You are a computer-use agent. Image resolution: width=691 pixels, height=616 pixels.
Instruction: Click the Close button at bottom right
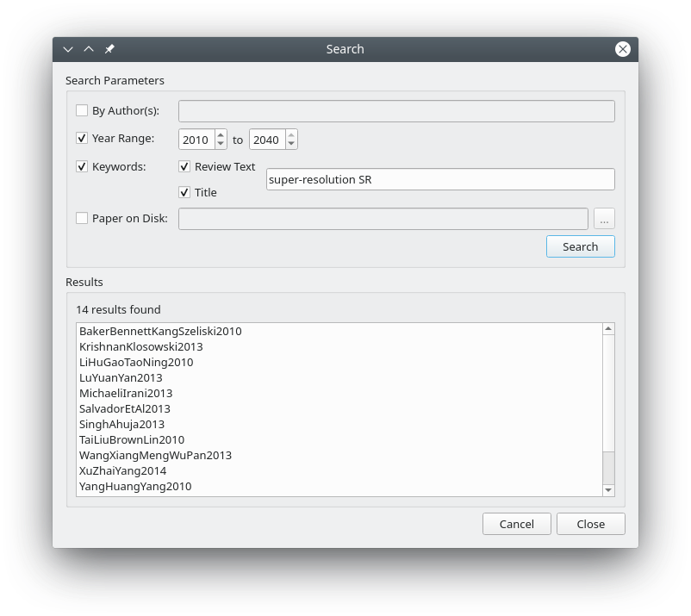[x=590, y=524]
